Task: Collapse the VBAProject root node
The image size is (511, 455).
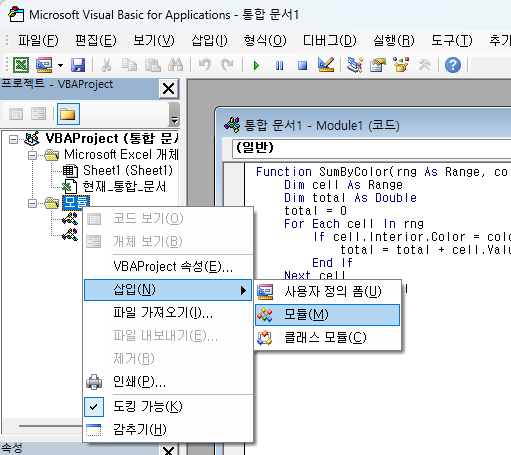Action: [x=13, y=139]
